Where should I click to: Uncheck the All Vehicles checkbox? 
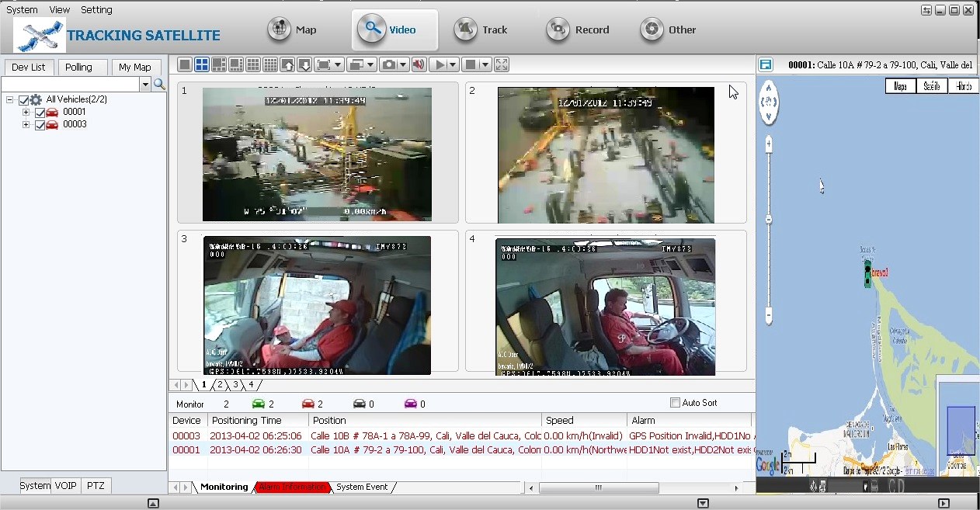click(23, 100)
